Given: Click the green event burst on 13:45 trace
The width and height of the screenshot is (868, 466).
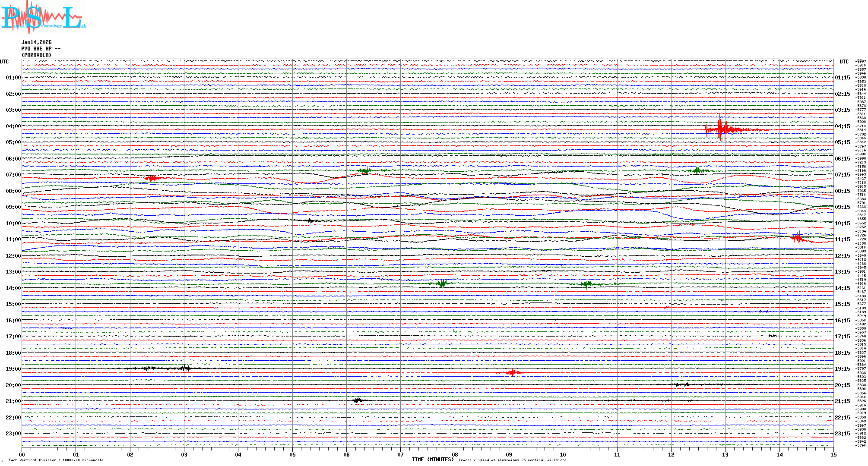Looking at the screenshot, I should (442, 283).
